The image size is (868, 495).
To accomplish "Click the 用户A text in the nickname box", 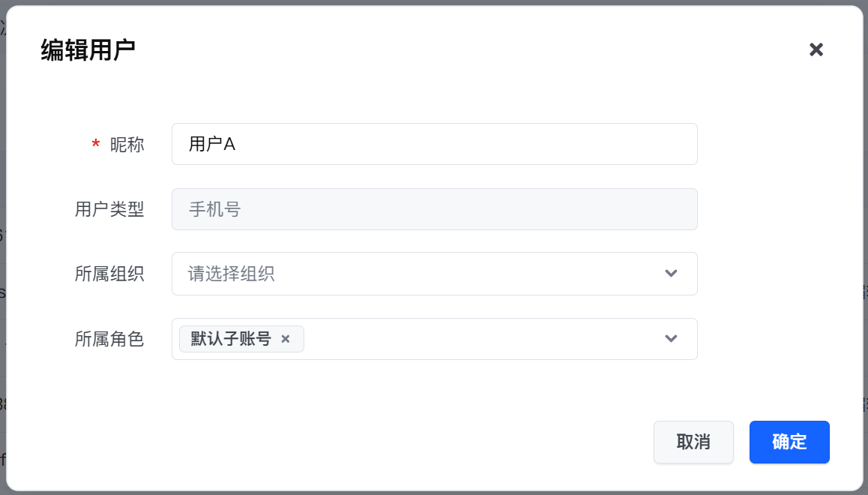I will [x=212, y=144].
